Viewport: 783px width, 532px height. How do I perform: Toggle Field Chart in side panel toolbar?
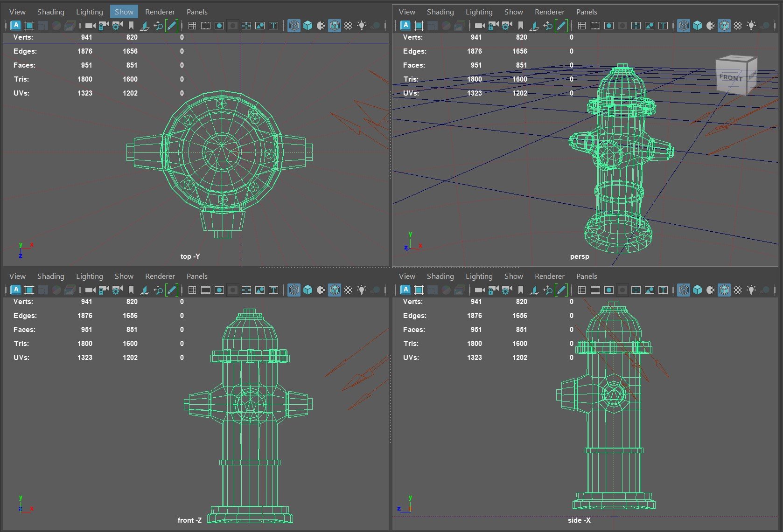click(x=636, y=290)
